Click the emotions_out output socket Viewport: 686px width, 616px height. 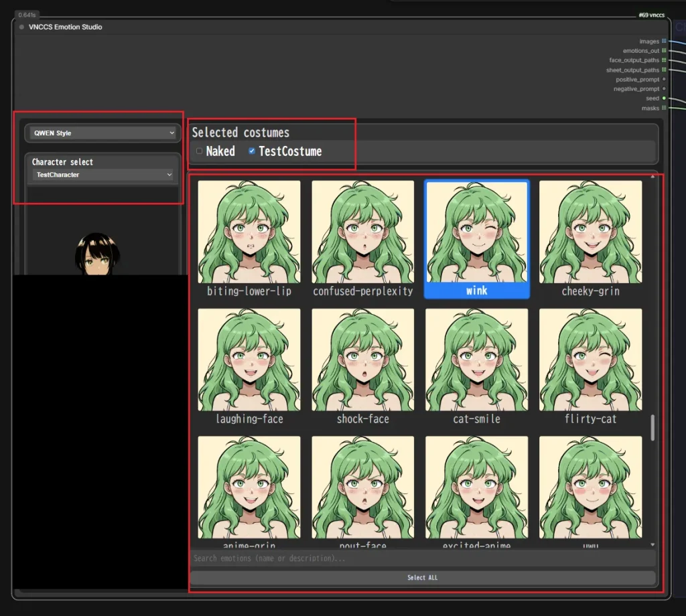664,51
